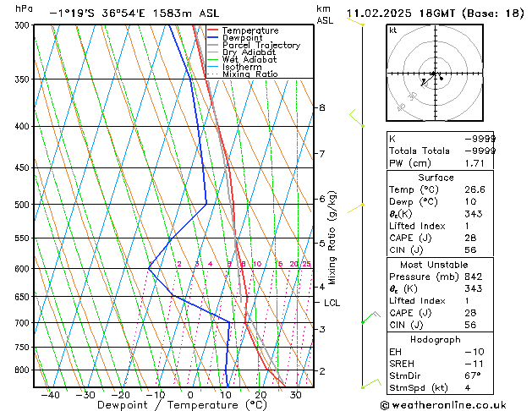Click the Pressure (mb) value 842

pos(474,277)
